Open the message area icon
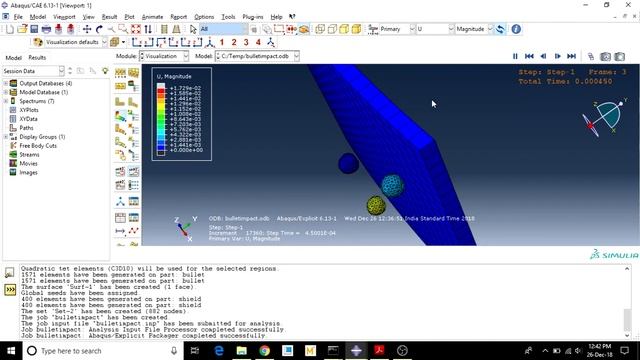The height and width of the screenshot is (360, 640). [10, 272]
